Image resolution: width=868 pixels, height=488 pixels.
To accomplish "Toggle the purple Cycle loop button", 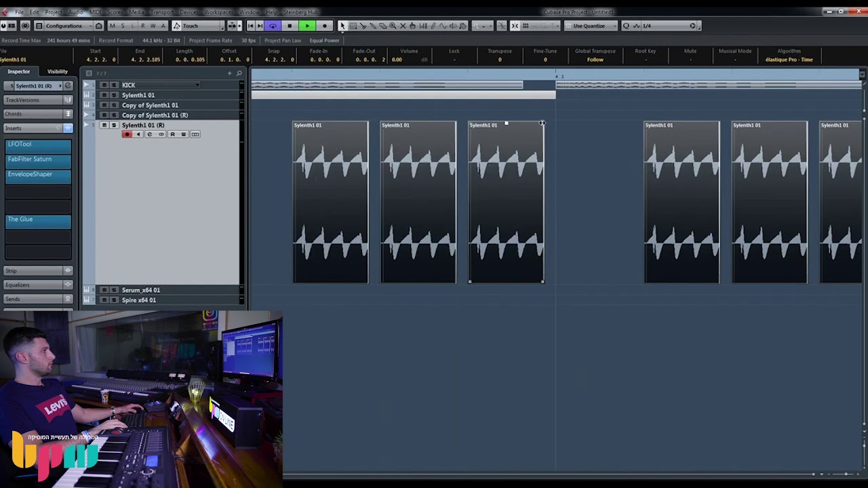I will pyautogui.click(x=273, y=26).
